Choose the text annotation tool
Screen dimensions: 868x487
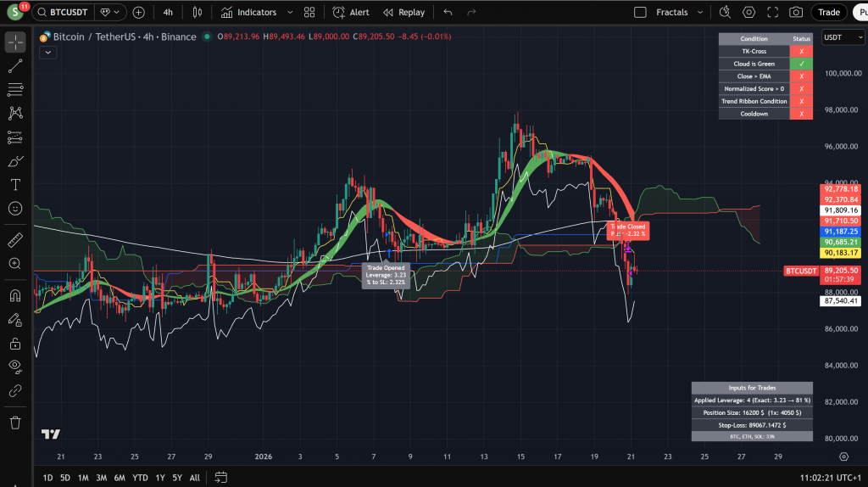click(x=15, y=184)
